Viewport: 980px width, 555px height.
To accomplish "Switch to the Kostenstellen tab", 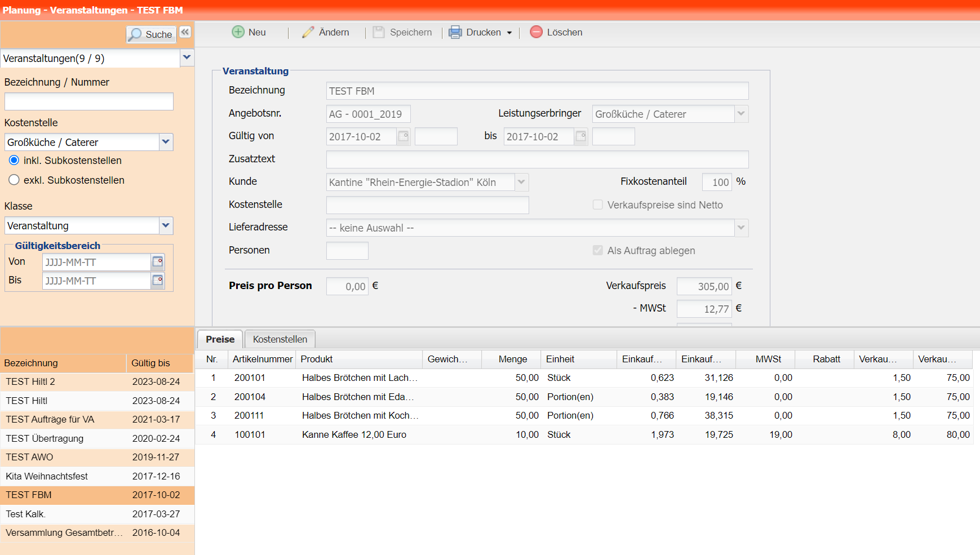I will [x=280, y=339].
